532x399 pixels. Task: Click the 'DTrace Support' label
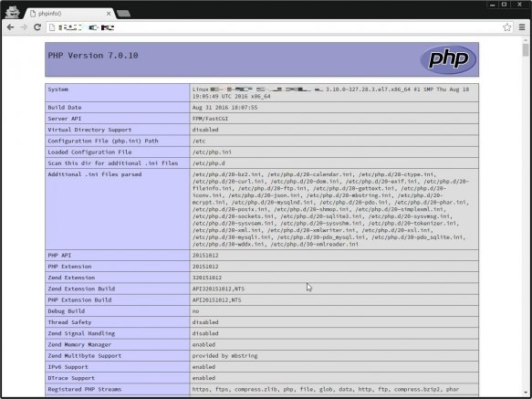(x=71, y=378)
